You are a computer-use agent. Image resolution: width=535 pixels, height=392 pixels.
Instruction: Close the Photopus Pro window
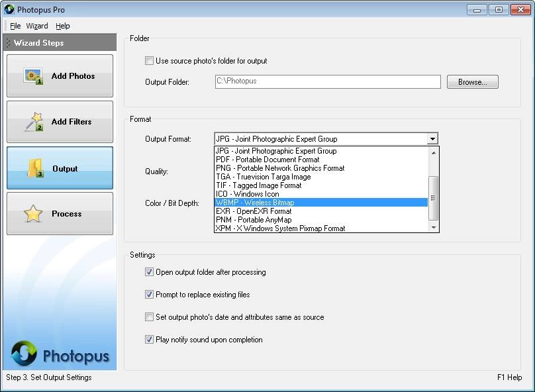pos(520,10)
